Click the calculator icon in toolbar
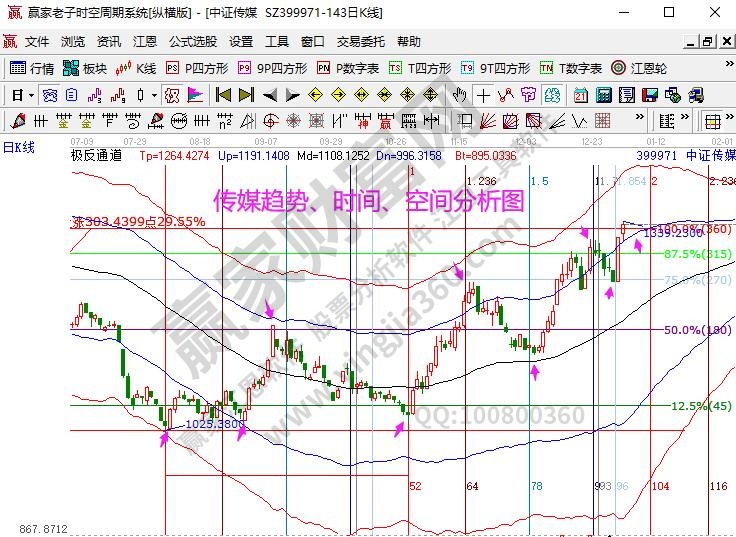 603,95
